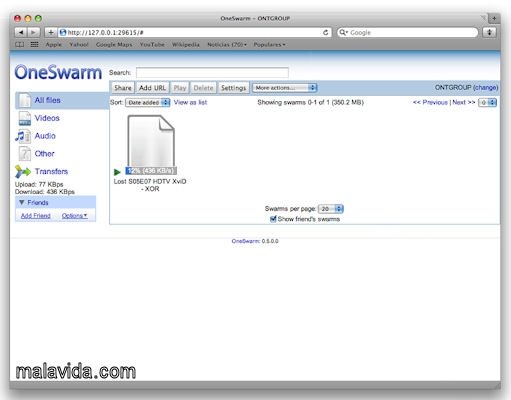511x400 pixels.
Task: Open the YouTube bookmark
Action: click(152, 44)
